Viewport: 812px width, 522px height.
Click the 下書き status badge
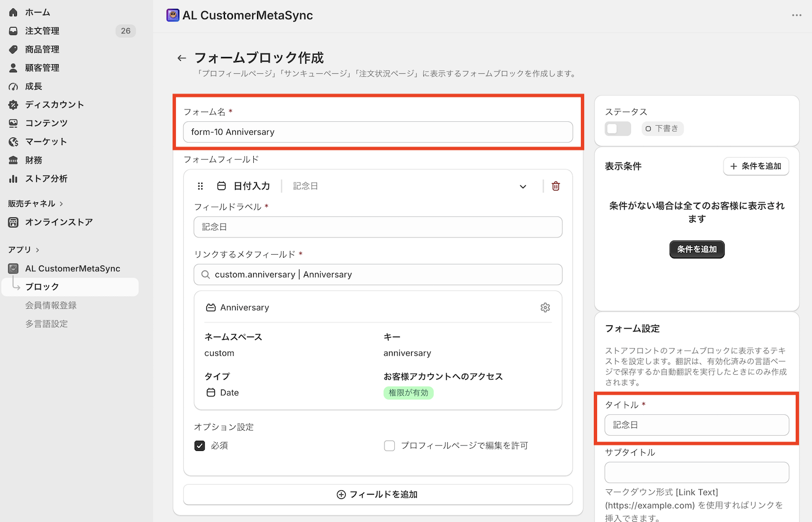point(663,129)
